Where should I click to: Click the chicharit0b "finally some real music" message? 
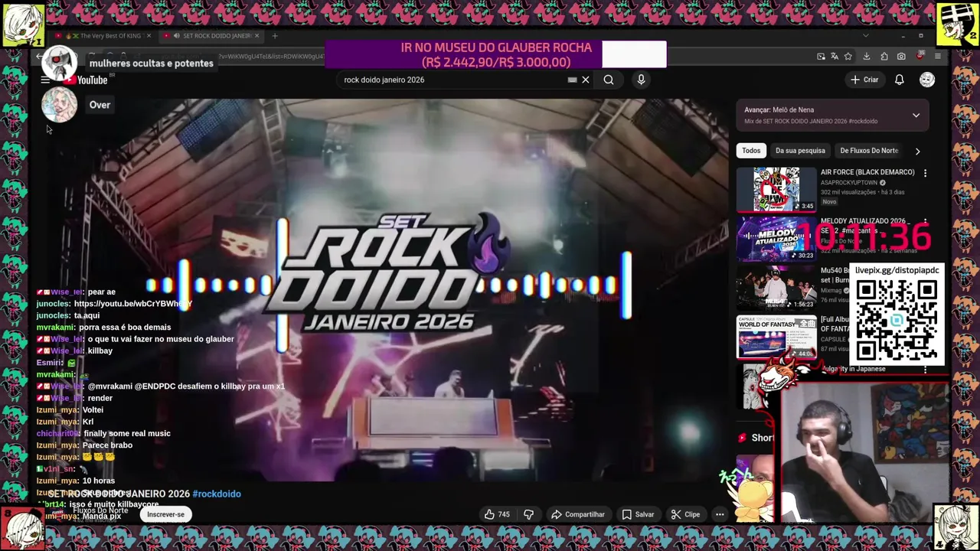(103, 433)
